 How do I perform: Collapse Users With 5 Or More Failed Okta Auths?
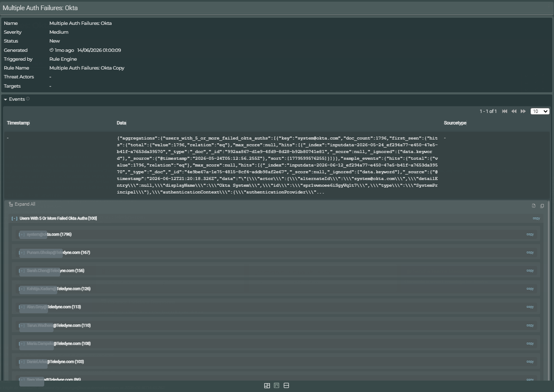[x=14, y=218]
